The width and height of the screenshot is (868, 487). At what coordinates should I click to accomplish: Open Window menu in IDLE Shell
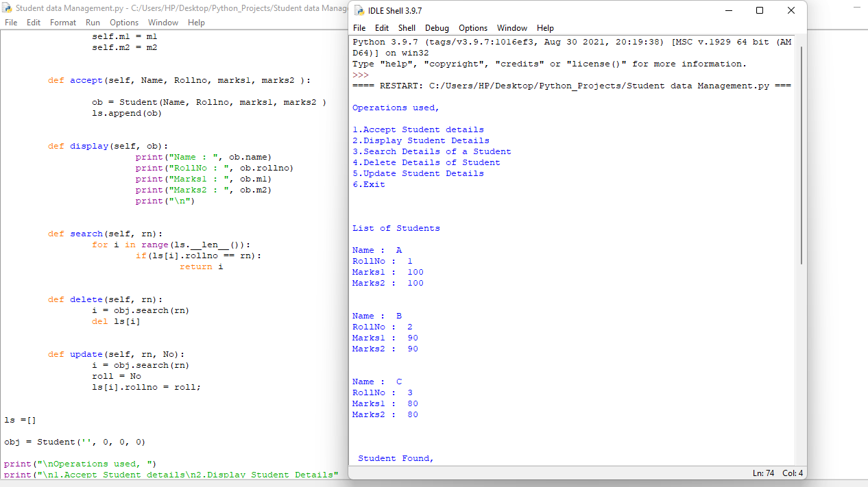512,28
